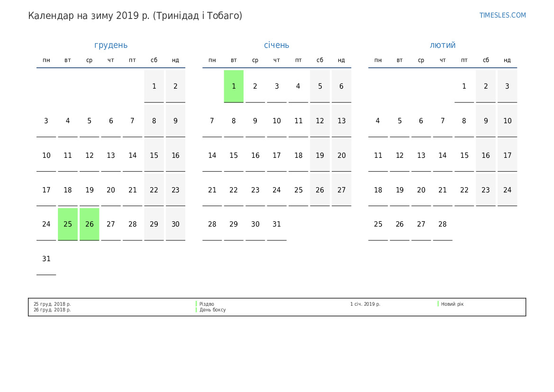Click the Новий рік legend entry
The image size is (554, 392).
[x=452, y=304]
